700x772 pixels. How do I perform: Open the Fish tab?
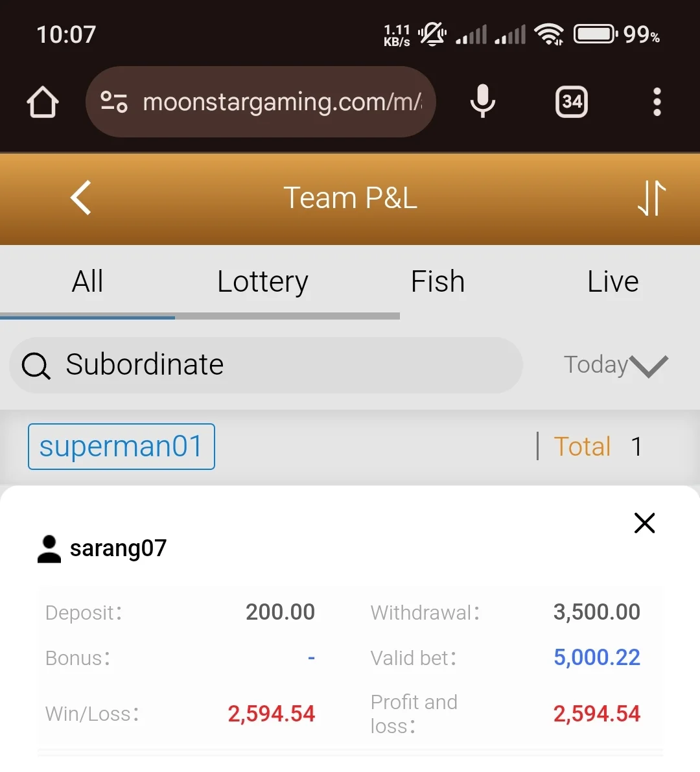(x=437, y=281)
